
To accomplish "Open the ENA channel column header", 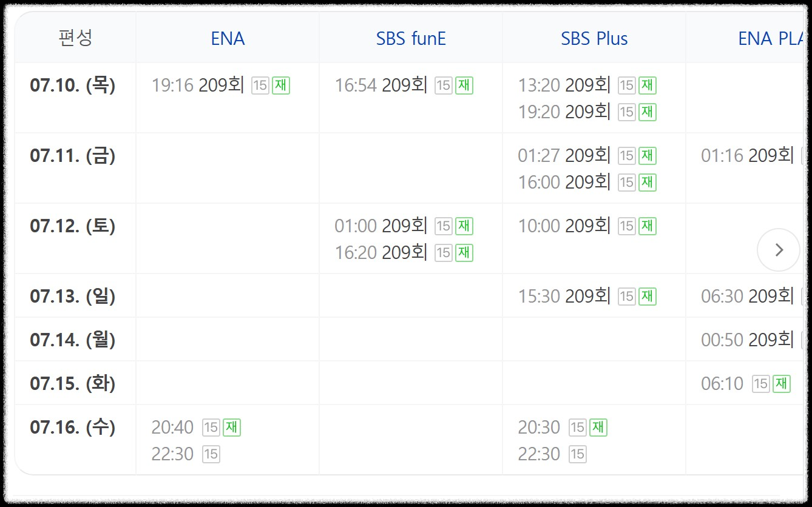I will [x=228, y=38].
